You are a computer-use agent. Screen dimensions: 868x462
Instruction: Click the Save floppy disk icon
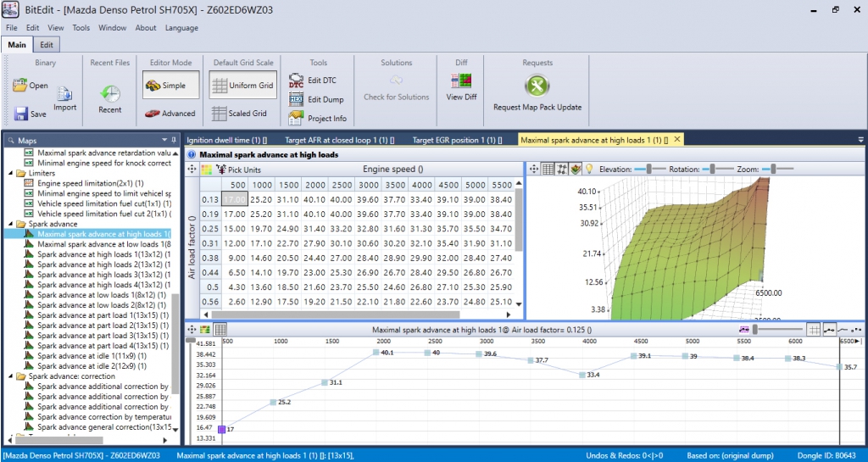click(21, 114)
